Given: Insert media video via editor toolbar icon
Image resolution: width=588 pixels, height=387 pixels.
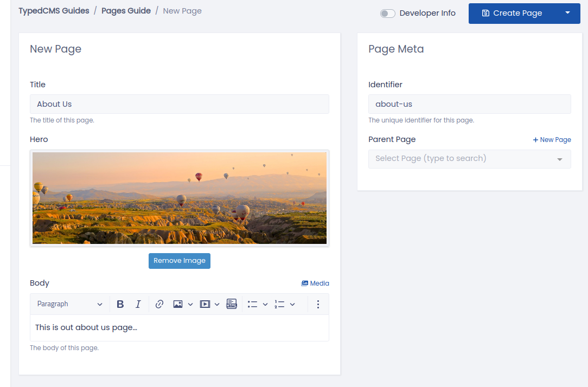Looking at the screenshot, I should point(204,304).
